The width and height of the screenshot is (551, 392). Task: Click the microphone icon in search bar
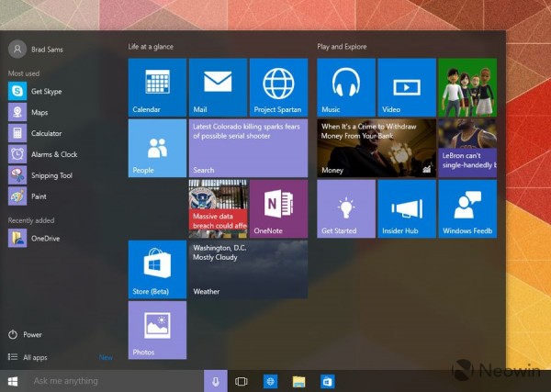pyautogui.click(x=216, y=381)
